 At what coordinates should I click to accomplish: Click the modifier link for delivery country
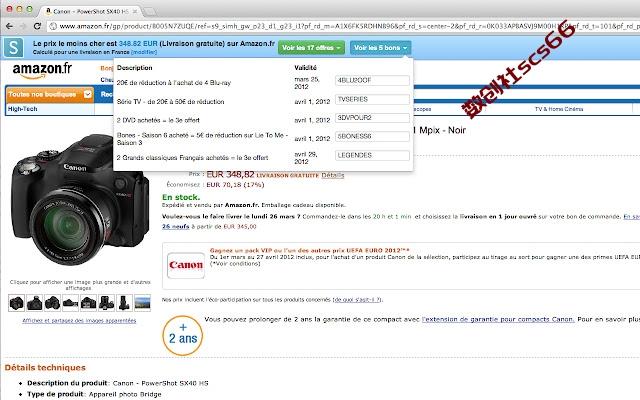click(144, 52)
